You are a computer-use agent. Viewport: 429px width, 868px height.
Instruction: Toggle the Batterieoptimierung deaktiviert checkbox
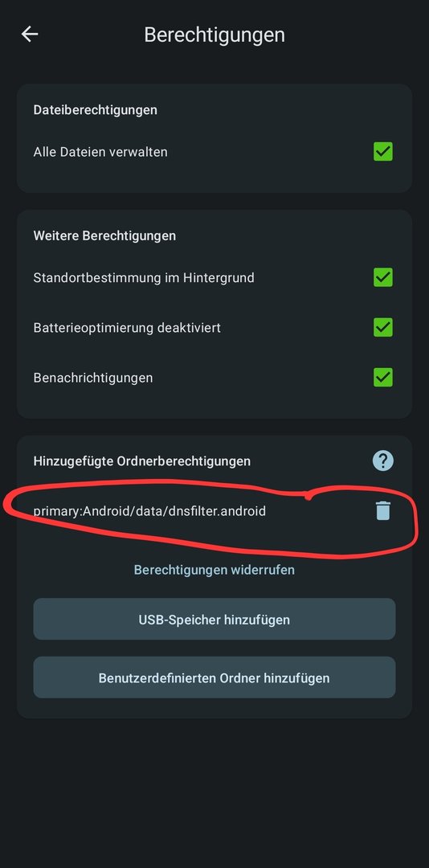[383, 327]
